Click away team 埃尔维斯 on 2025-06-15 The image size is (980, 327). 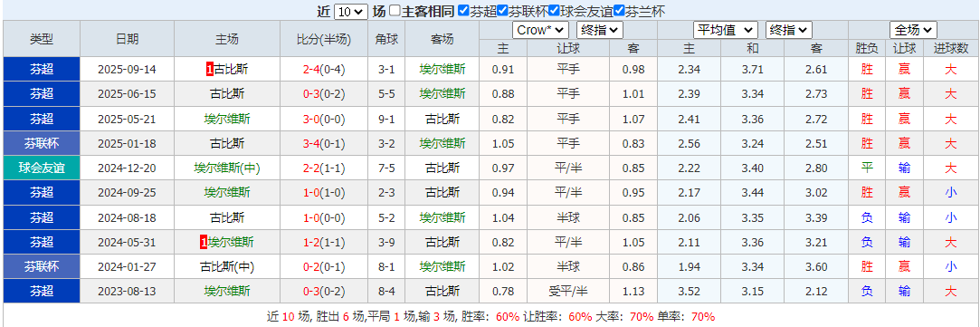442,94
